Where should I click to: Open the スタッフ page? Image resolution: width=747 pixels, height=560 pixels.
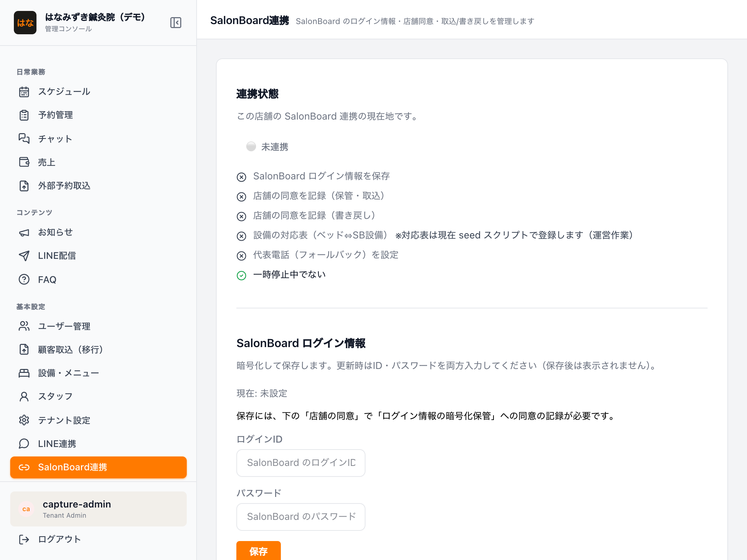pyautogui.click(x=98, y=397)
